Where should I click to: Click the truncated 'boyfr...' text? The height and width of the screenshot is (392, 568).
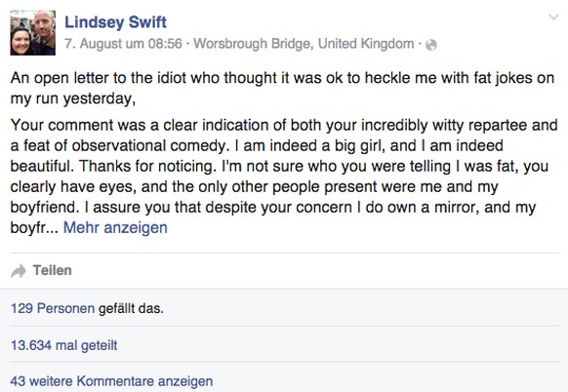(34, 228)
